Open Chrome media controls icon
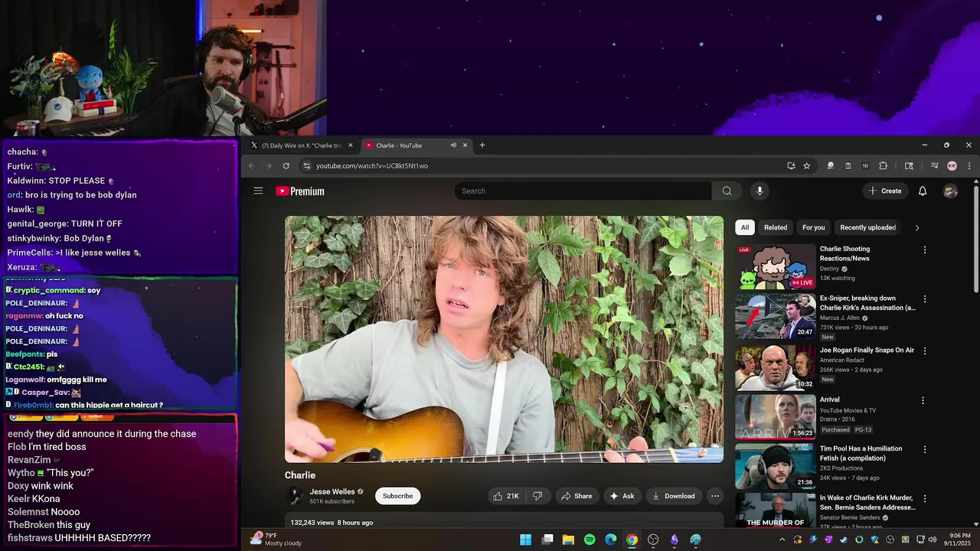The image size is (980, 551). tap(934, 166)
